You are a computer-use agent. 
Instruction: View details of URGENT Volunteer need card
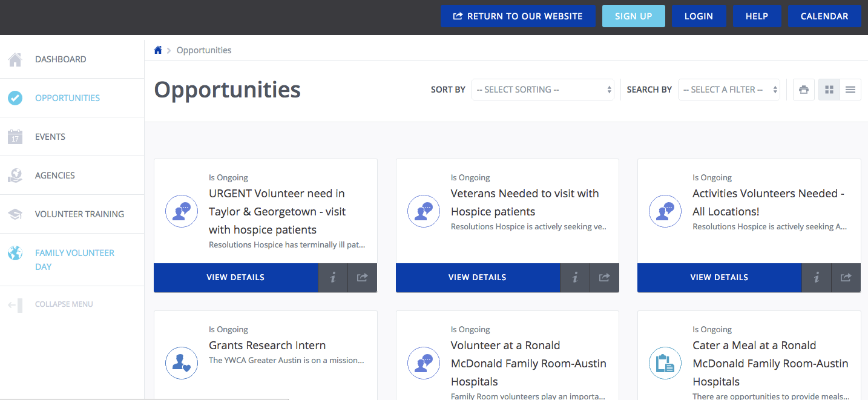tap(236, 278)
